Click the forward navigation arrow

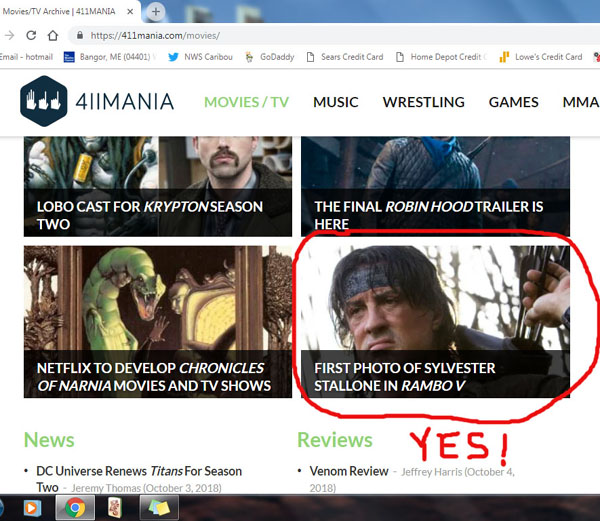click(x=10, y=36)
